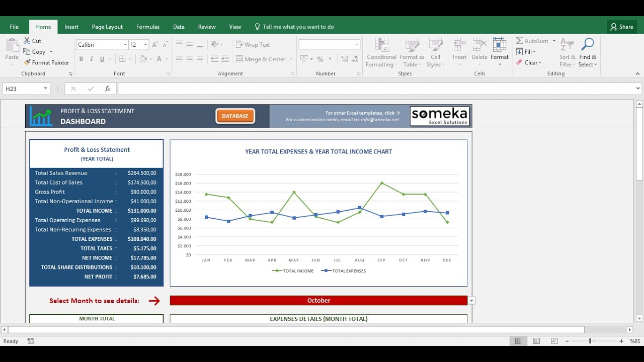Toggle Bold formatting
Image resolution: width=644 pixels, height=362 pixels.
point(81,59)
